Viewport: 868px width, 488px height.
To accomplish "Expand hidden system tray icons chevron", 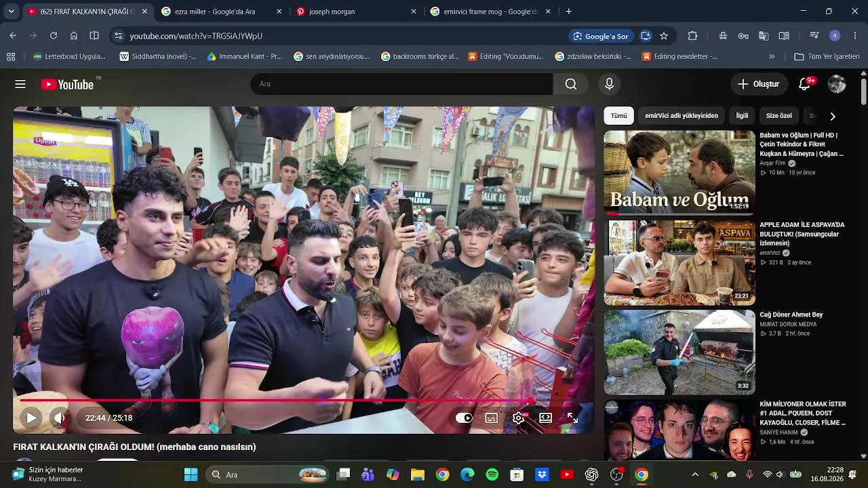I will [x=695, y=474].
